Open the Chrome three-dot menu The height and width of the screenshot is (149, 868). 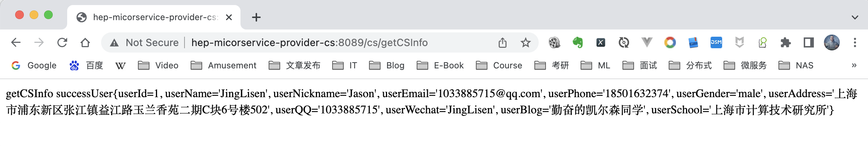pyautogui.click(x=855, y=43)
